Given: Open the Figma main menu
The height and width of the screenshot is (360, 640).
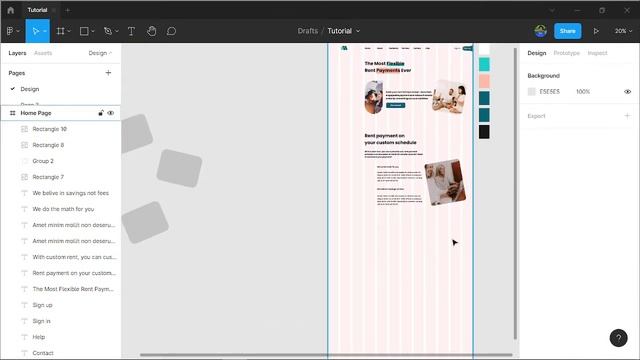Looking at the screenshot, I should 10,31.
